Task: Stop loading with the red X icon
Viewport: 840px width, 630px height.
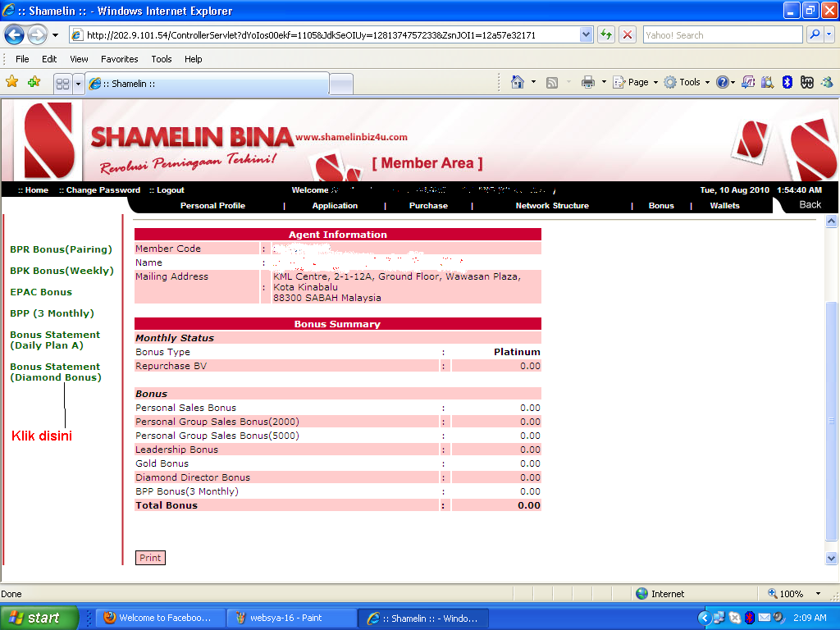Action: [628, 35]
